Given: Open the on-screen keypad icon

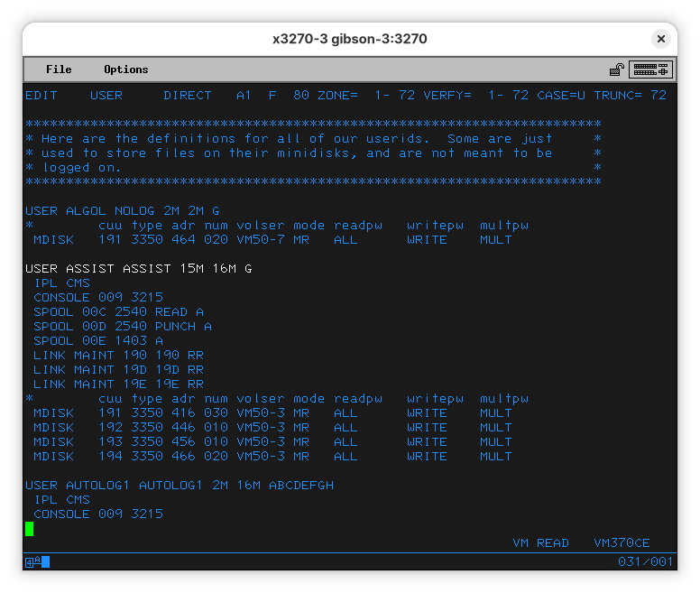Looking at the screenshot, I should pos(651,69).
